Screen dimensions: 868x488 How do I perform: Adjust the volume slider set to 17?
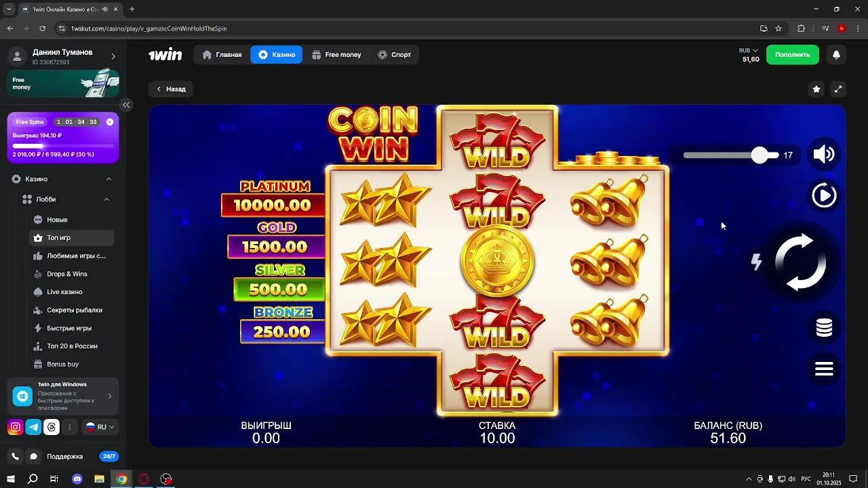coord(760,155)
